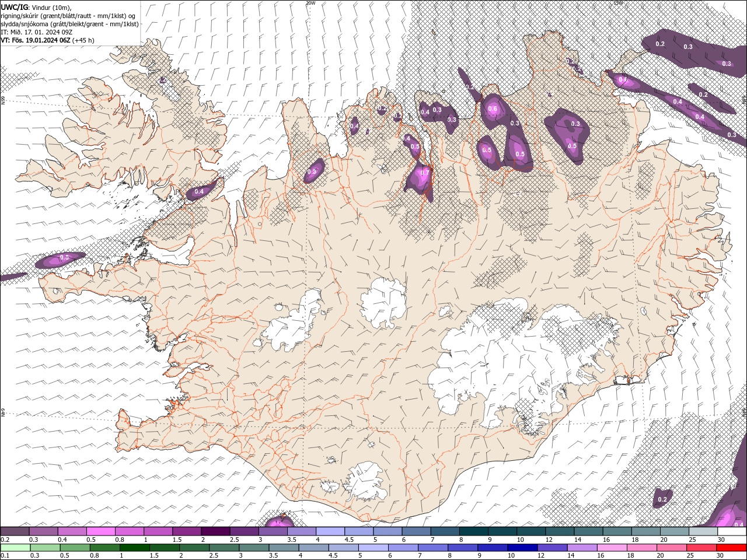Click the 'IT: Mið. 17. 01. 2024 09Z' line

(36, 32)
